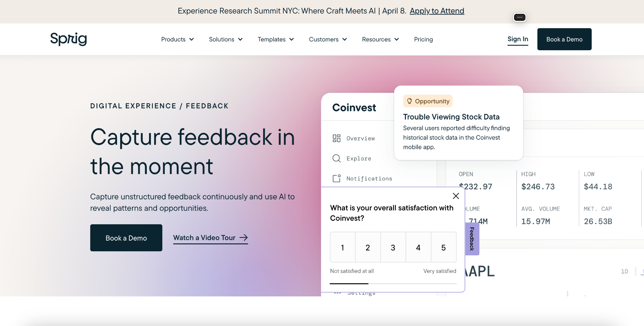Click the Notifications icon in Coinvest sidebar
Viewport: 644px width, 326px height.
tap(336, 178)
